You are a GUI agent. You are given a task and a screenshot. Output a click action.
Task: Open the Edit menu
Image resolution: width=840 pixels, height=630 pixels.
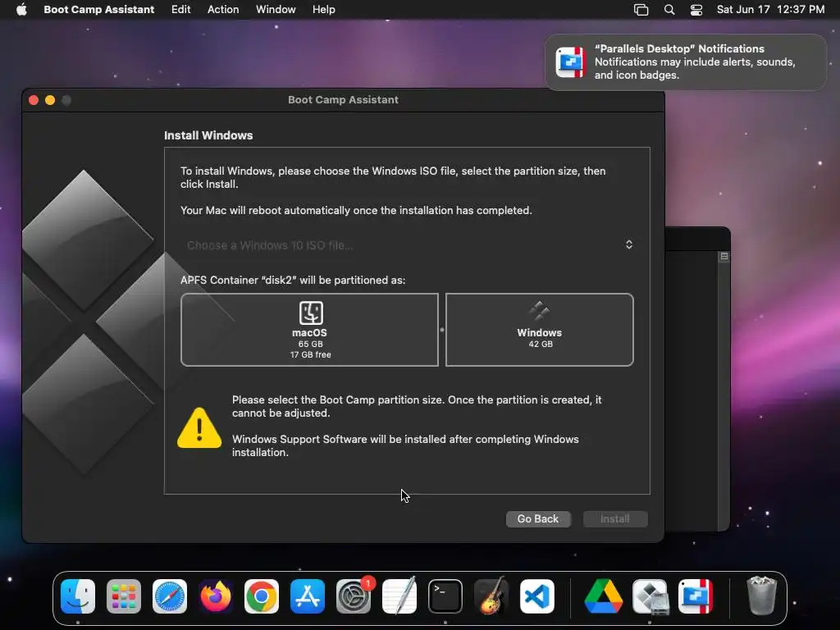pos(180,10)
